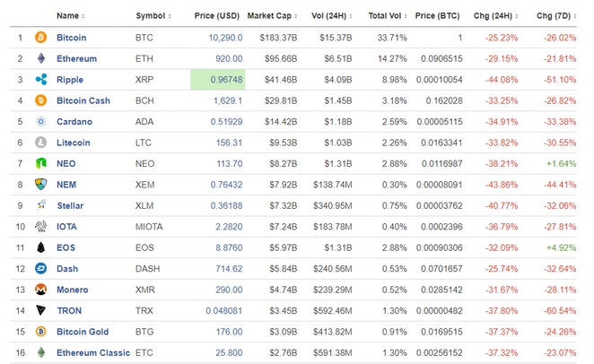This screenshot has height=364, width=594.
Task: Open the Bitcoin Cash link
Action: tap(83, 100)
